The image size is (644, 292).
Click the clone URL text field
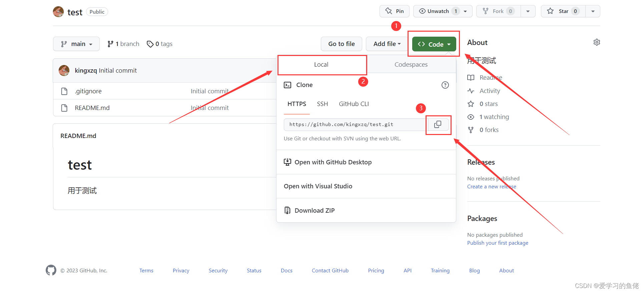pyautogui.click(x=356, y=124)
